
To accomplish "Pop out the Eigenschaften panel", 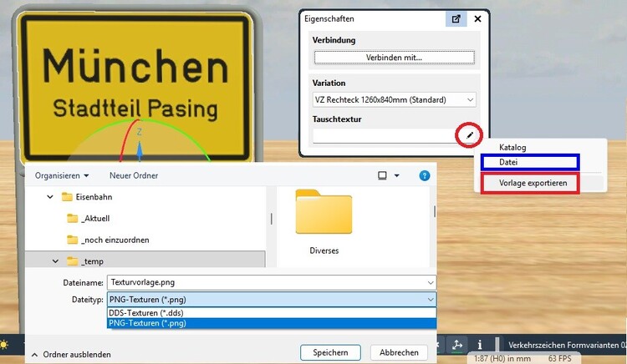I will [456, 18].
